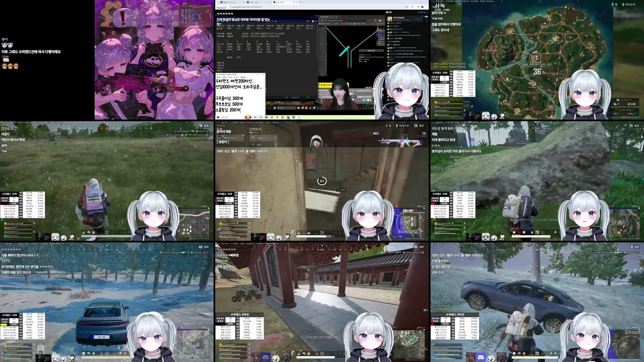Open the extensions puzzle-piece menu

click(418, 7)
